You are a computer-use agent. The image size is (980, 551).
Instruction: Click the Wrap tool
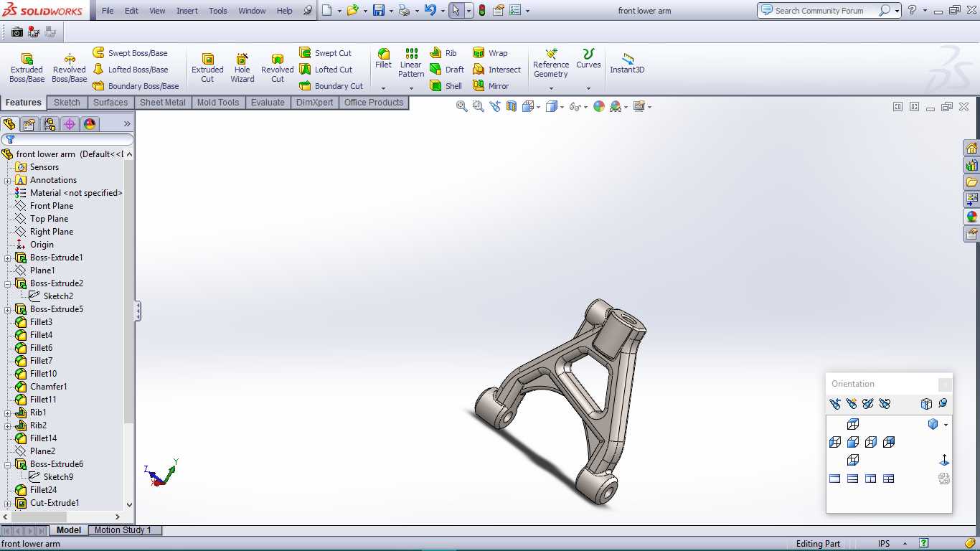click(490, 53)
